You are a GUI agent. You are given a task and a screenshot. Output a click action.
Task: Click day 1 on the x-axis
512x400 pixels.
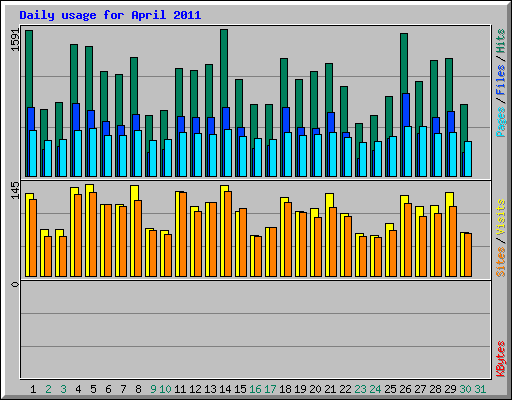pyautogui.click(x=33, y=389)
